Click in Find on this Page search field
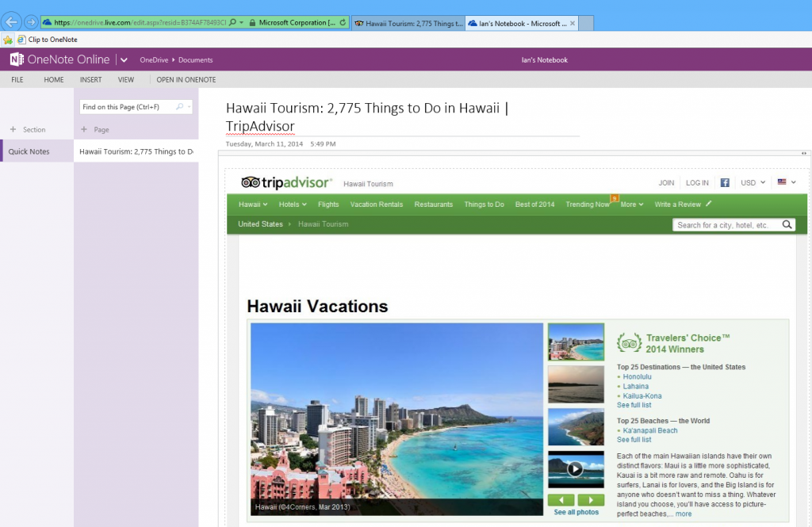 tap(127, 107)
